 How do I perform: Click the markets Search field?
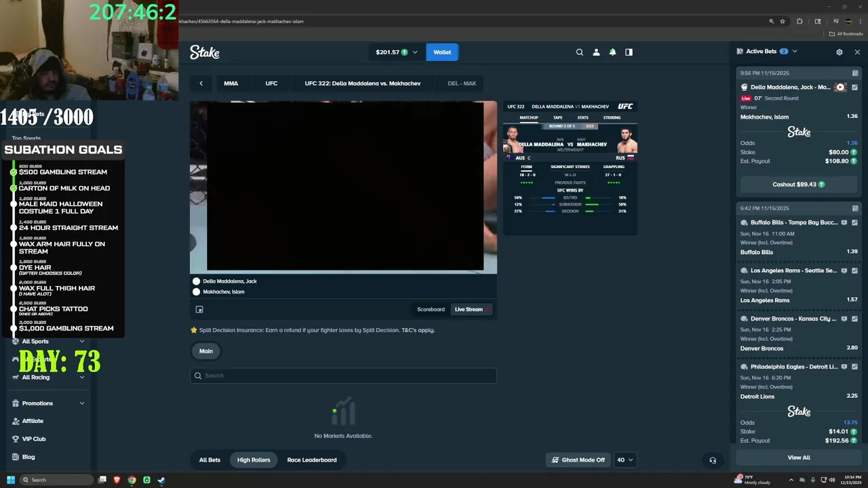point(343,375)
